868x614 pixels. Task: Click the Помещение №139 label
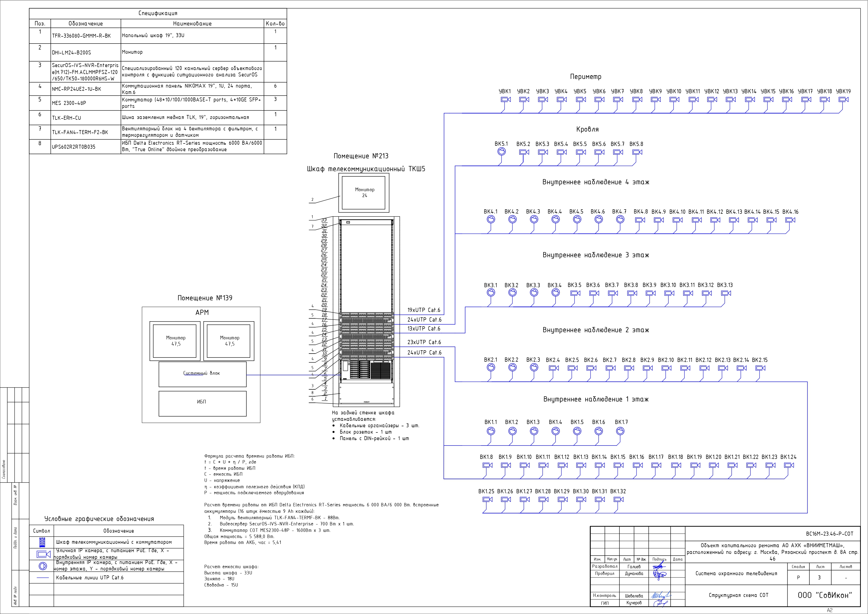tap(205, 298)
